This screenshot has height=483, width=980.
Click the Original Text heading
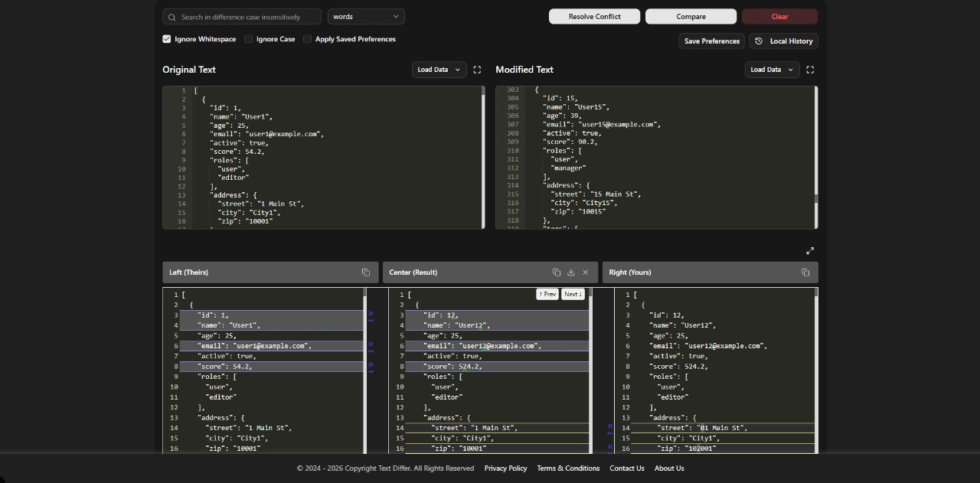pyautogui.click(x=189, y=70)
